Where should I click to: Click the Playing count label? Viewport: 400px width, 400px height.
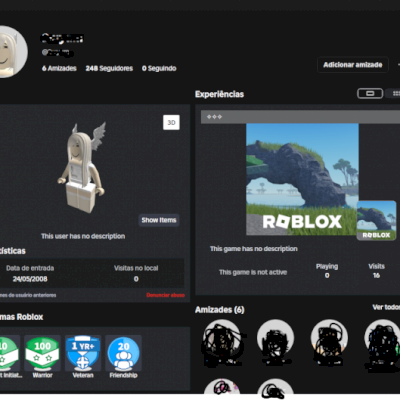(x=327, y=266)
